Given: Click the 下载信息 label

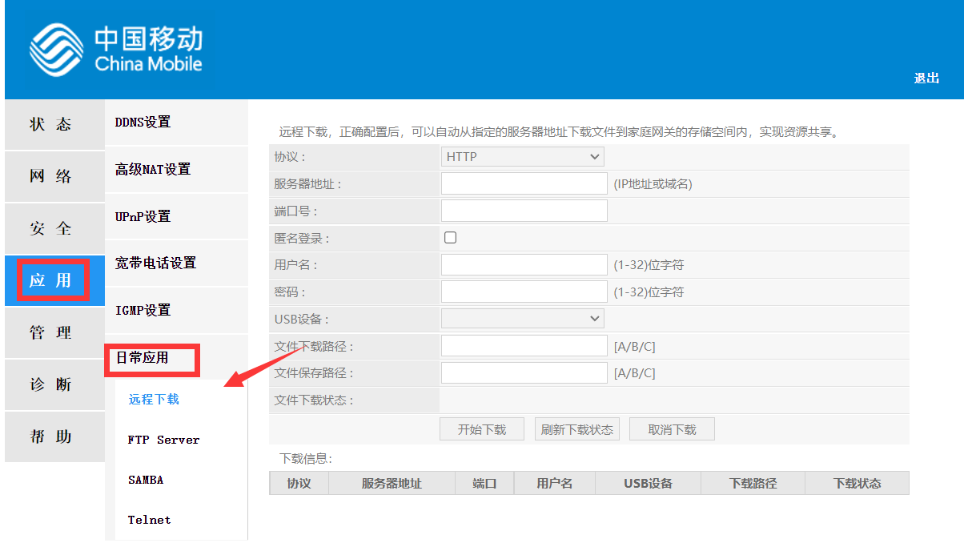Looking at the screenshot, I should point(306,459).
